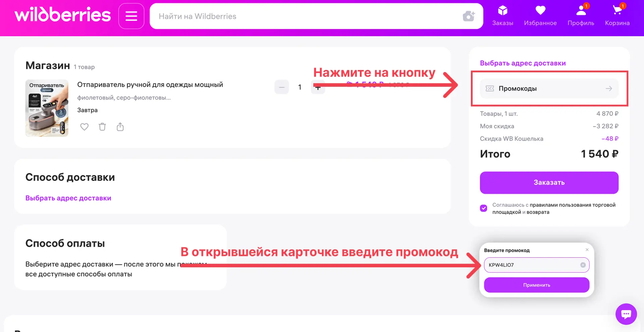Apply promo code with Применить button
This screenshot has height=332, width=644.
pyautogui.click(x=536, y=285)
